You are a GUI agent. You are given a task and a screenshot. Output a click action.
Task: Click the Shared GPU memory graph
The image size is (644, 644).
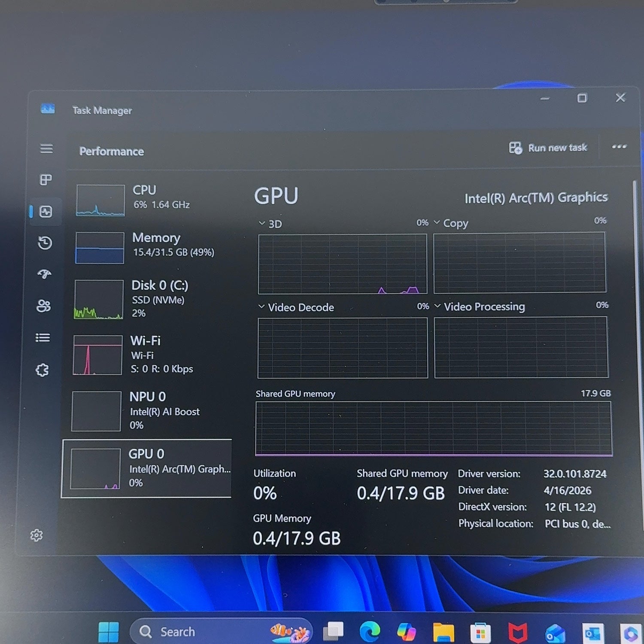[x=434, y=428]
